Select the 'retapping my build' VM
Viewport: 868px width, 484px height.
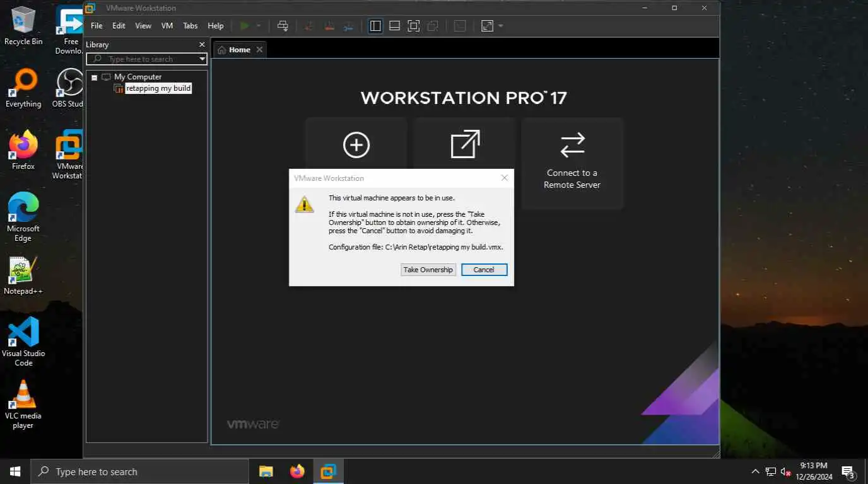[x=158, y=88]
